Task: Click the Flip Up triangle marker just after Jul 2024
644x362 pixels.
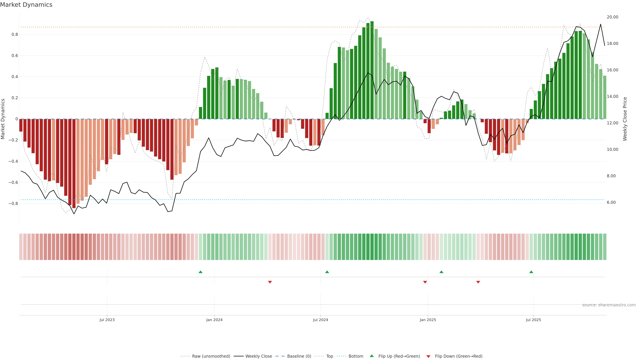Action: pos(327,272)
